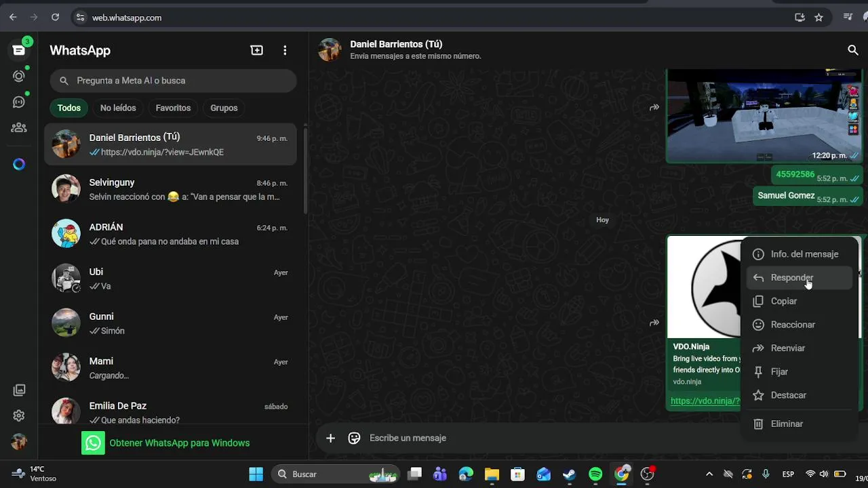The width and height of the screenshot is (868, 488).
Task: Click the 45592586 number message
Action: [795, 174]
